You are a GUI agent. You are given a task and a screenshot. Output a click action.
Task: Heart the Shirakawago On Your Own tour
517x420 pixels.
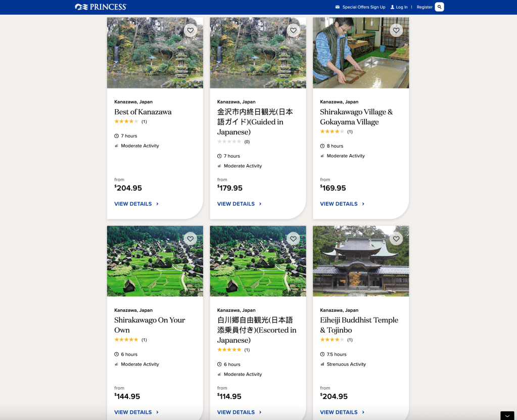(190, 239)
